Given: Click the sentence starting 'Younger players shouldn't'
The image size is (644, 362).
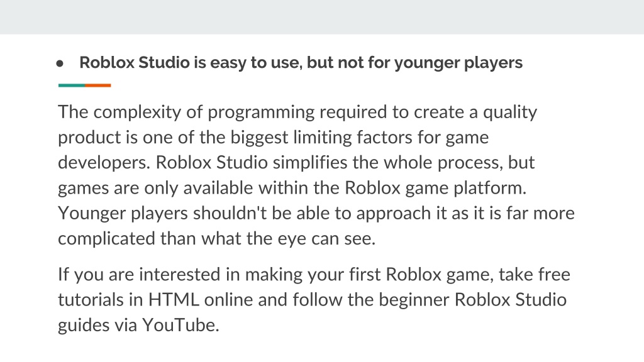Looking at the screenshot, I should pyautogui.click(x=316, y=226).
